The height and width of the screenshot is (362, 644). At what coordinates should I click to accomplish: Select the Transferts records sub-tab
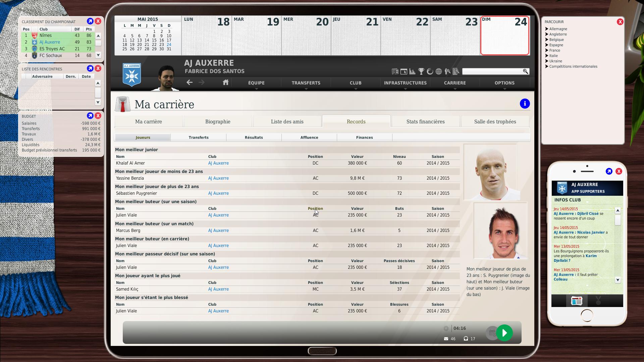click(199, 137)
